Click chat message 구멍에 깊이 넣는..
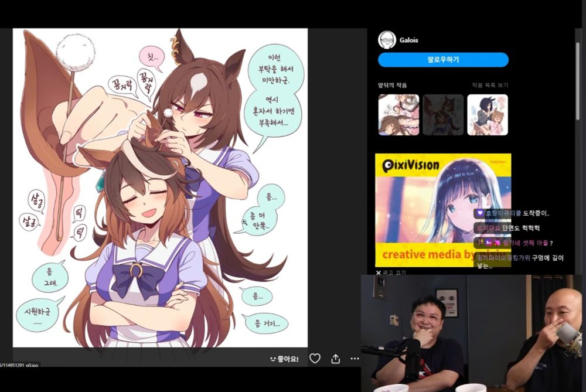Image resolution: width=586 pixels, height=392 pixels. pyautogui.click(x=520, y=261)
